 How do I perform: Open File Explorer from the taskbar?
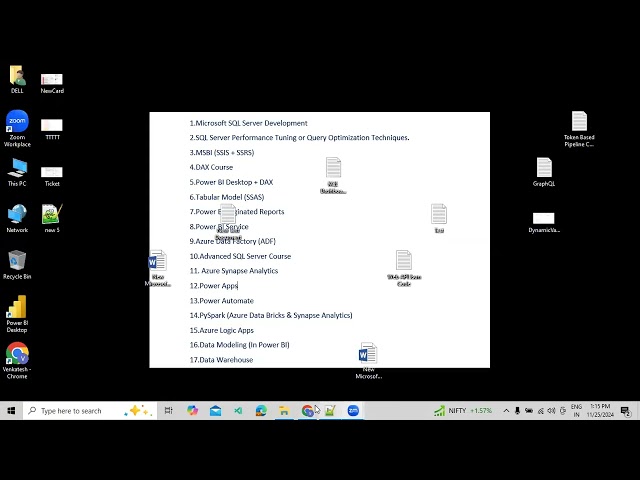(x=284, y=411)
